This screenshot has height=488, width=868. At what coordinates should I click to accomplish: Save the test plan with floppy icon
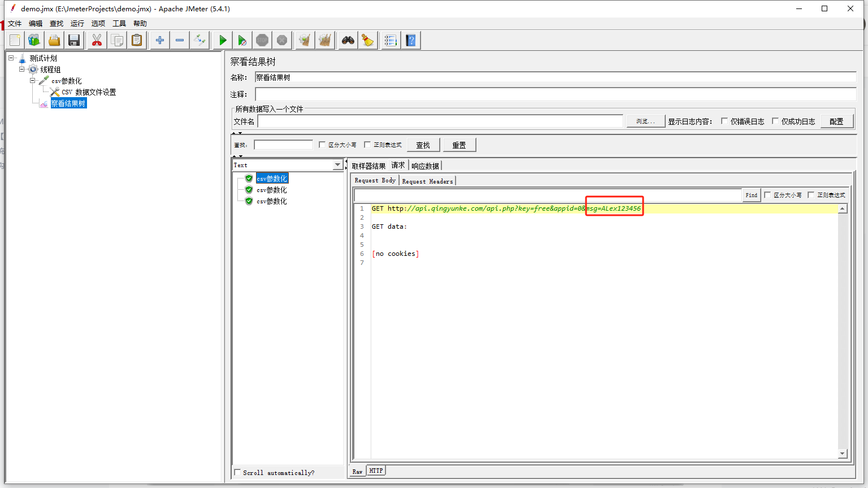[74, 40]
